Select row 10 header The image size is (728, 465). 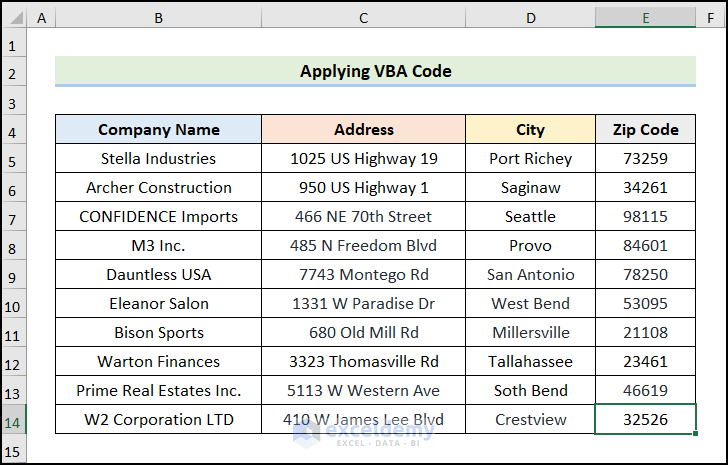point(13,304)
